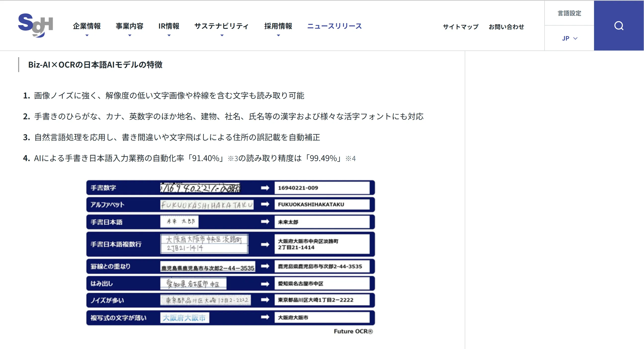Open the search magnifier icon
Image resolution: width=644 pixels, height=349 pixels.
click(x=619, y=26)
